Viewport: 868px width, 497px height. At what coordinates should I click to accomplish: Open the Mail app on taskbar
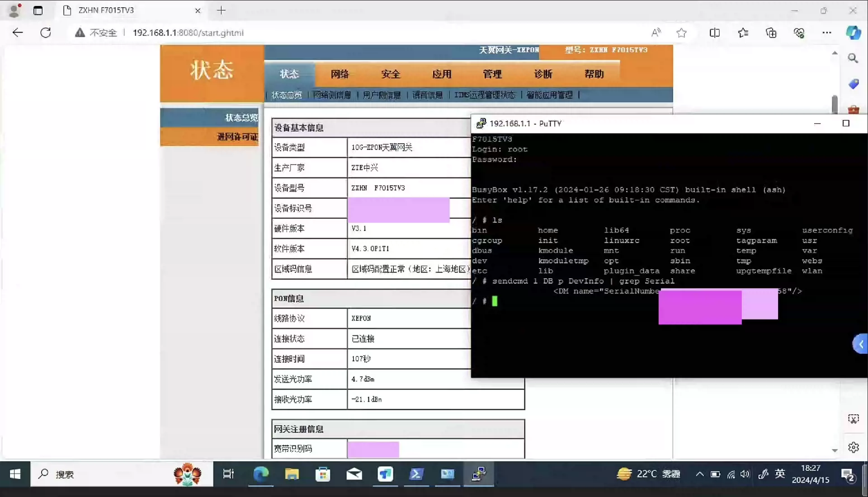(x=354, y=474)
